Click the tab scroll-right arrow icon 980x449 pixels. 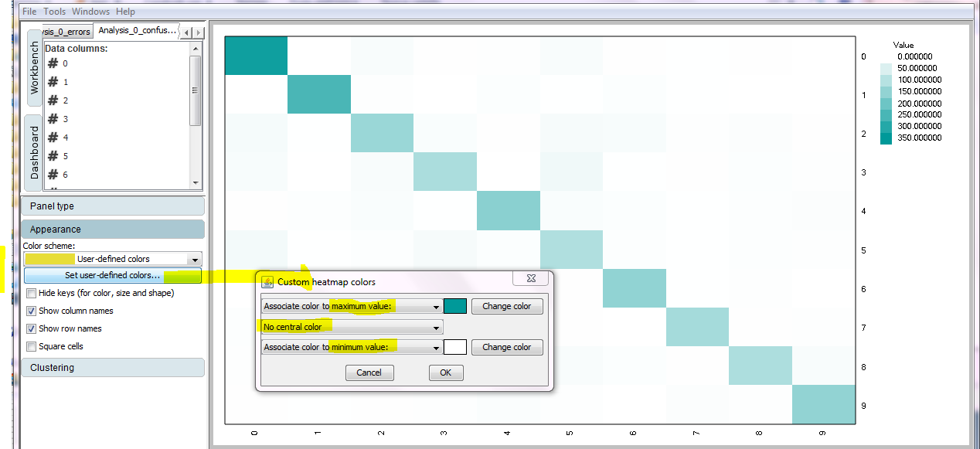coord(199,32)
